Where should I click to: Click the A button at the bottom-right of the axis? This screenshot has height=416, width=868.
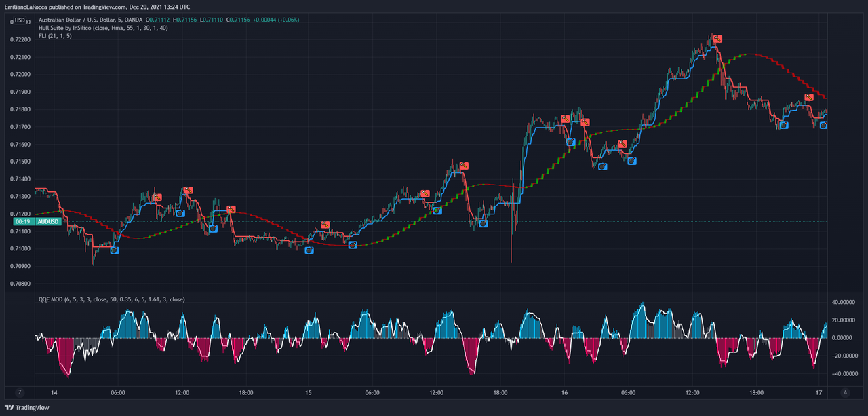click(x=845, y=392)
